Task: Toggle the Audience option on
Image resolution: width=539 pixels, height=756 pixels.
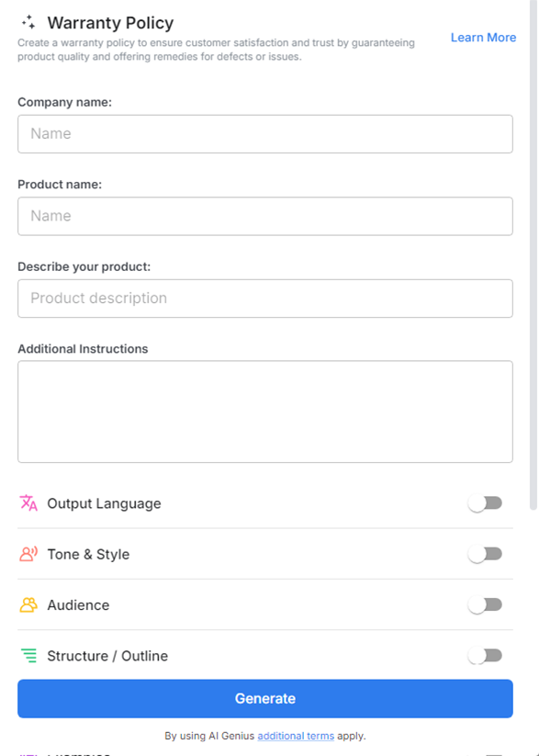Action: (485, 604)
